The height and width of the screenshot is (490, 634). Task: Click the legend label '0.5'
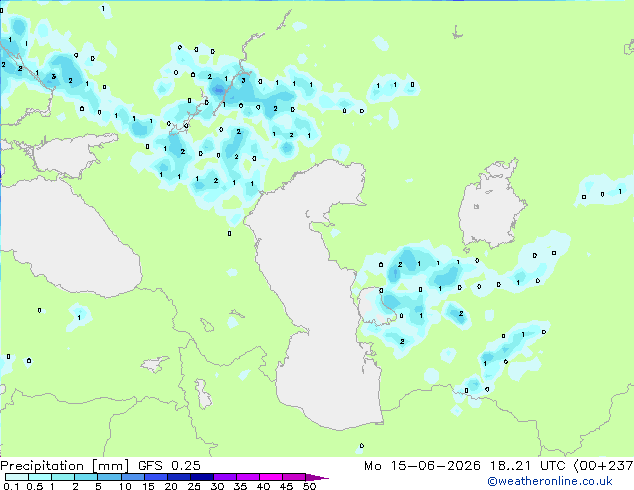34,486
